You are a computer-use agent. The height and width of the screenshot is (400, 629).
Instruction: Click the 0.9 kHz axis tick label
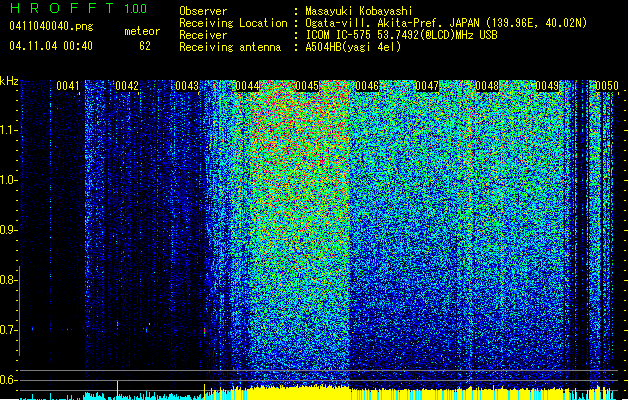tap(8, 230)
